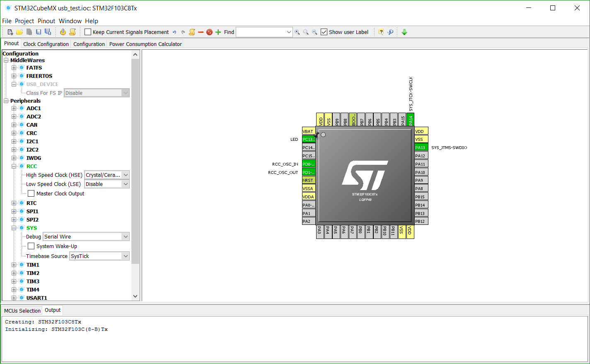Expand the USART1 peripheral node
Screen dimensions: 590x364
14,298
